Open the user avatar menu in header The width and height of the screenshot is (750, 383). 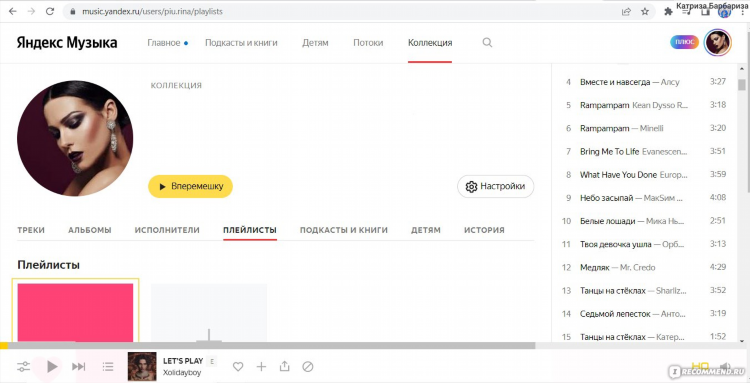tap(718, 43)
